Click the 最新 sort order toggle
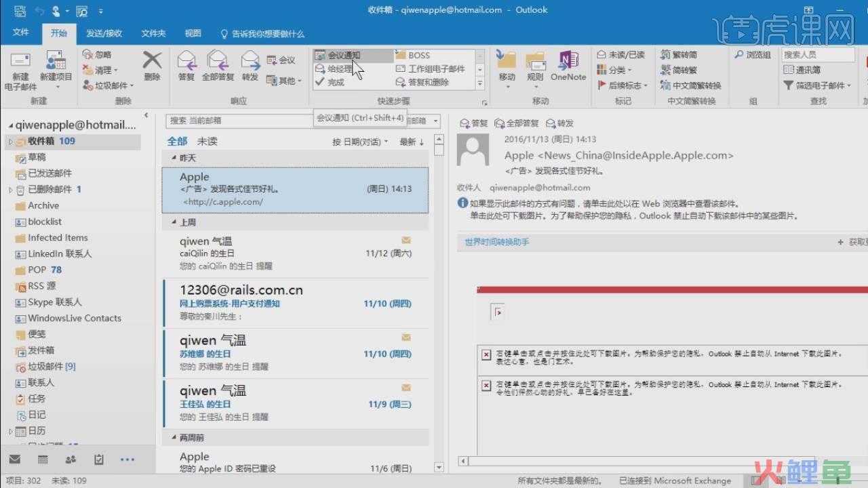The image size is (868, 488). click(x=412, y=142)
